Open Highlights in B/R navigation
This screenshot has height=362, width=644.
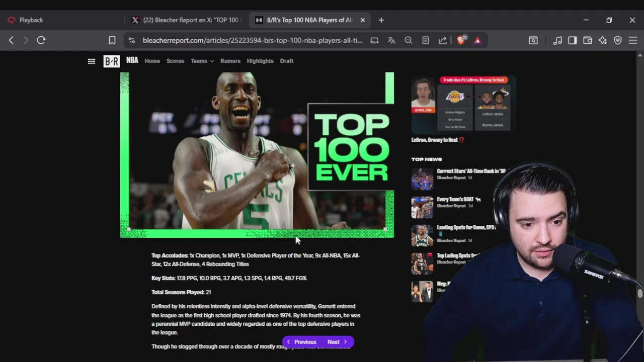260,61
